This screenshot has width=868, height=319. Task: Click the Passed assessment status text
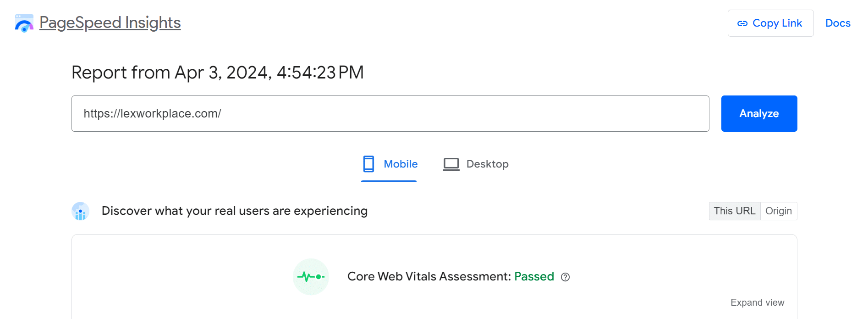(534, 276)
